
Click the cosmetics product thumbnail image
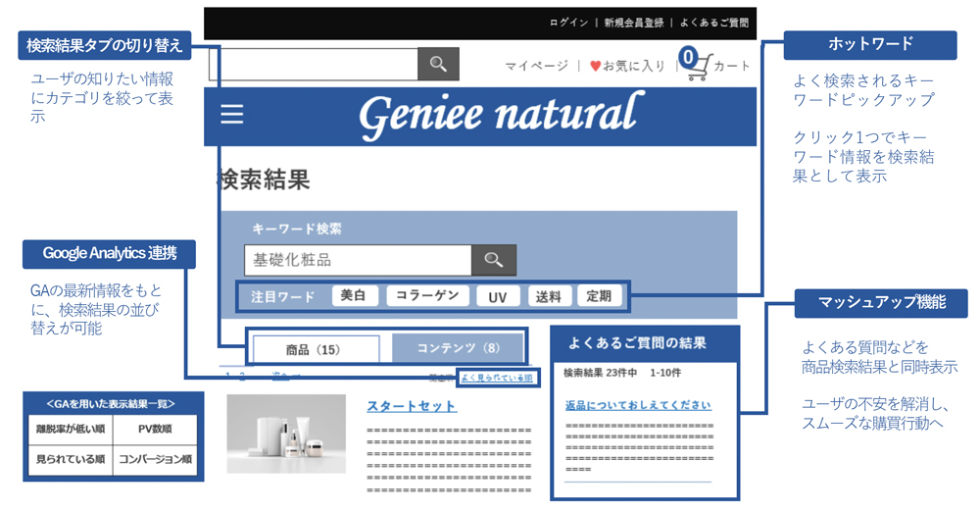click(x=286, y=434)
